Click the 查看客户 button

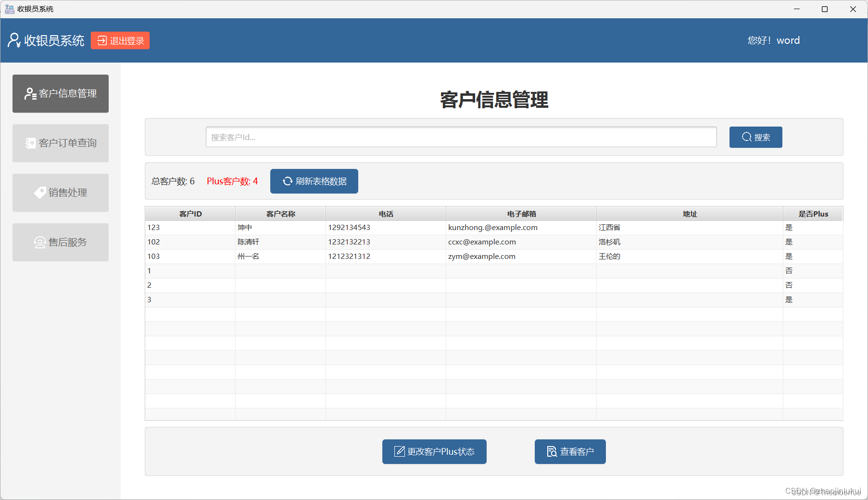[570, 451]
